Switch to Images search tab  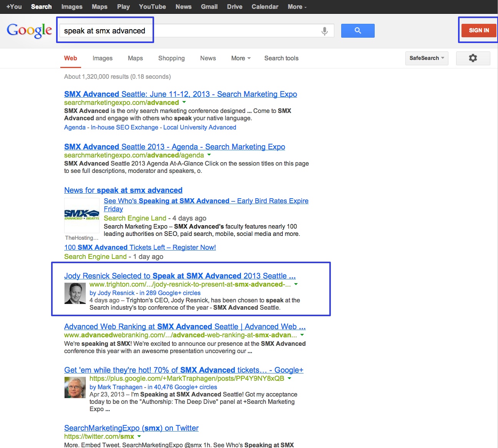pyautogui.click(x=103, y=58)
